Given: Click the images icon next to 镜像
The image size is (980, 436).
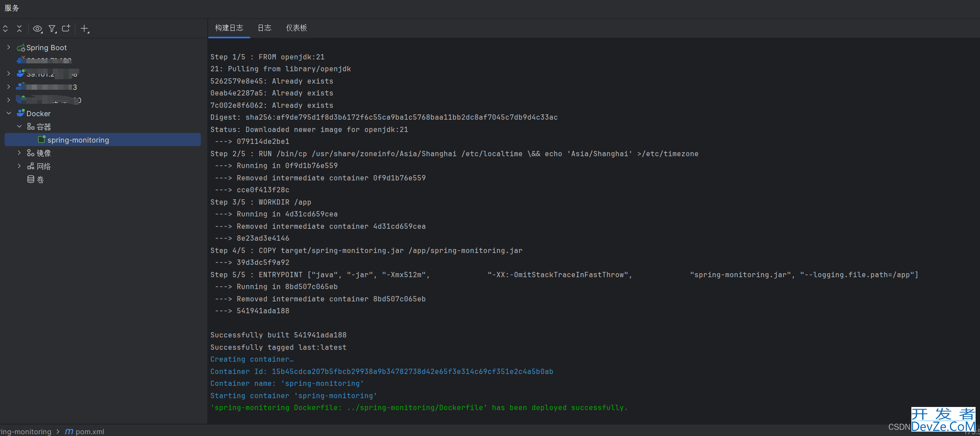Looking at the screenshot, I should tap(31, 153).
